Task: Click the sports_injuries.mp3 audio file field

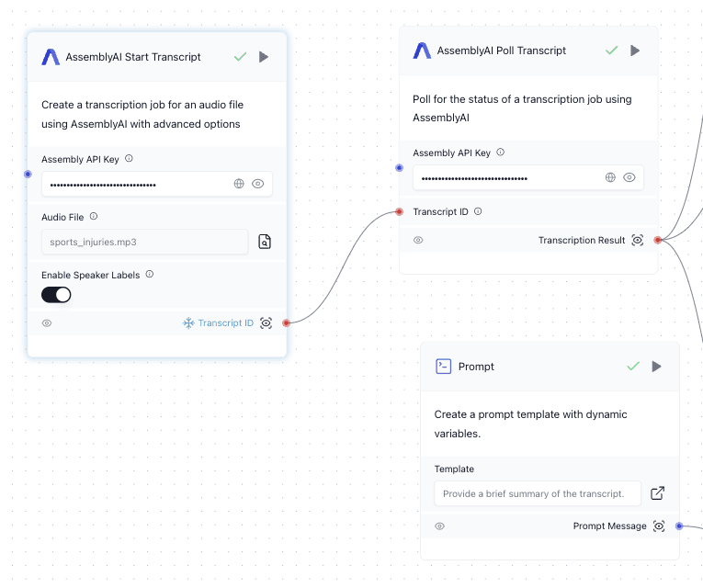Action: click(x=145, y=242)
